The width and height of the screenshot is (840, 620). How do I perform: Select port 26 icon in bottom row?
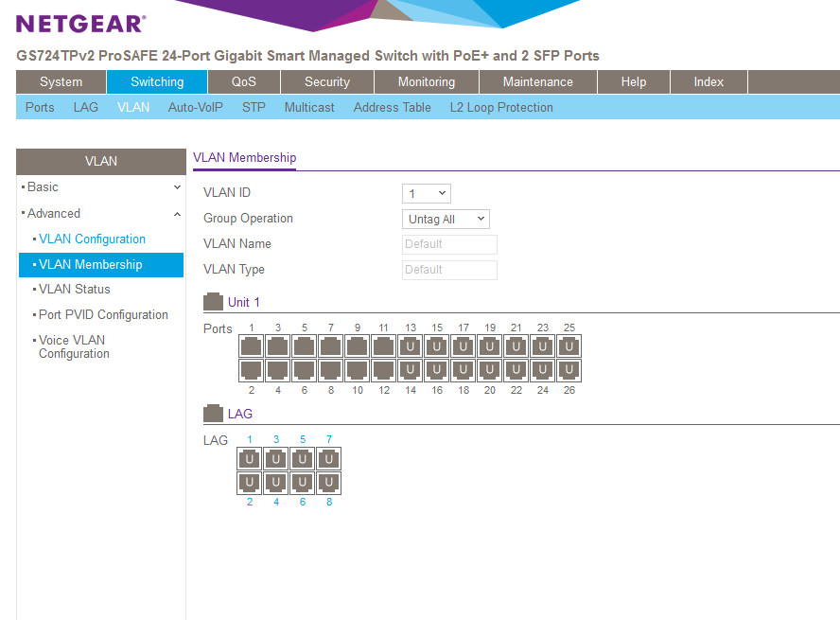click(569, 370)
